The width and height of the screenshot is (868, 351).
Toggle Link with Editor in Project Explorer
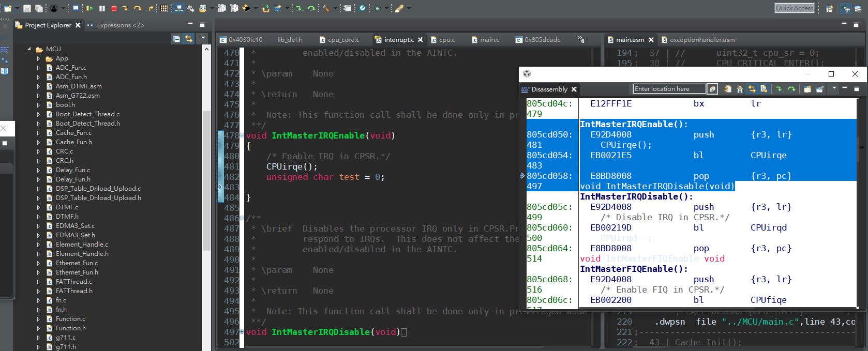pos(188,39)
